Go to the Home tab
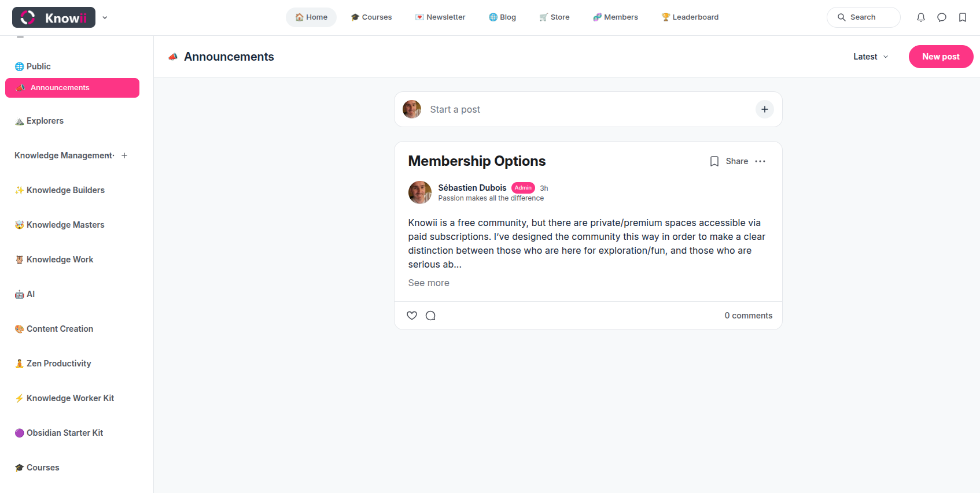 pyautogui.click(x=311, y=17)
